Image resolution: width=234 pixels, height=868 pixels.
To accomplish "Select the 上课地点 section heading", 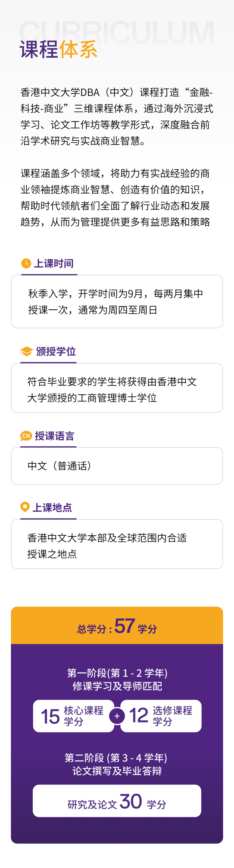I will pos(52,508).
